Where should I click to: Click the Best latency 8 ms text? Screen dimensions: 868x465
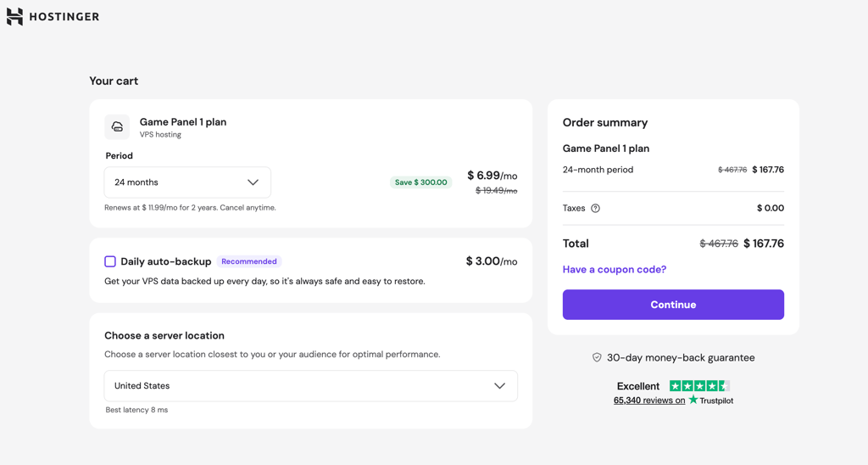tap(136, 410)
